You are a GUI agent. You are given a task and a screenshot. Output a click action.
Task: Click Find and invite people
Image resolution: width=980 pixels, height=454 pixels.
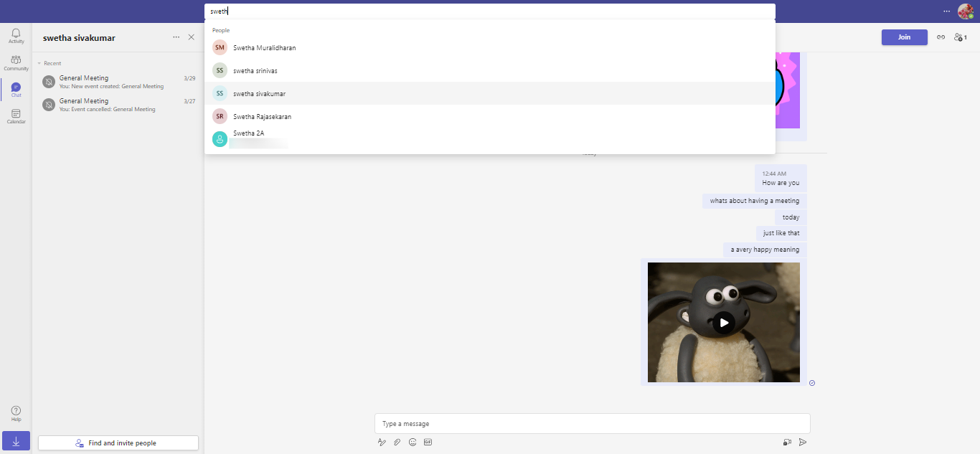pos(118,443)
